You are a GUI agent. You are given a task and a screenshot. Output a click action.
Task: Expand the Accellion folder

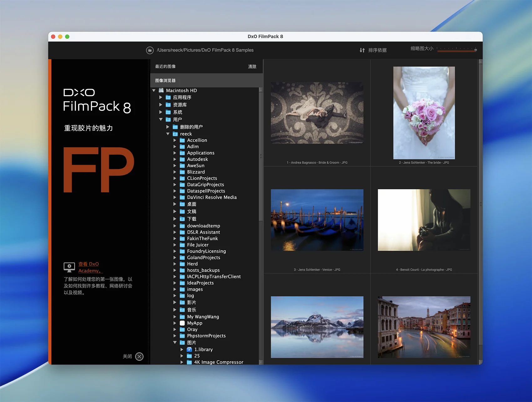(175, 140)
